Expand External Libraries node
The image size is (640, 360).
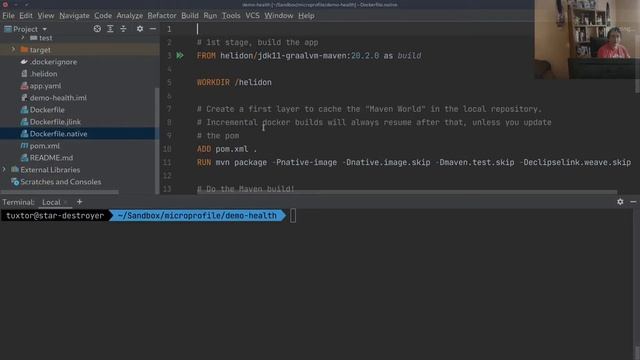click(4, 169)
